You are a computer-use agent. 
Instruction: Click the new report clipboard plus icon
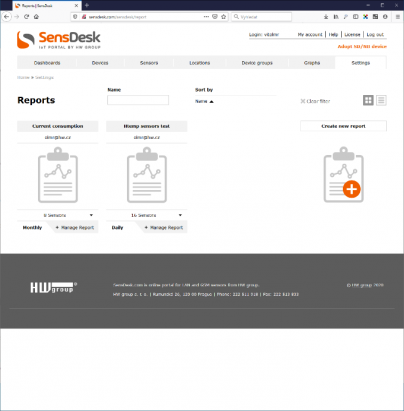click(344, 175)
